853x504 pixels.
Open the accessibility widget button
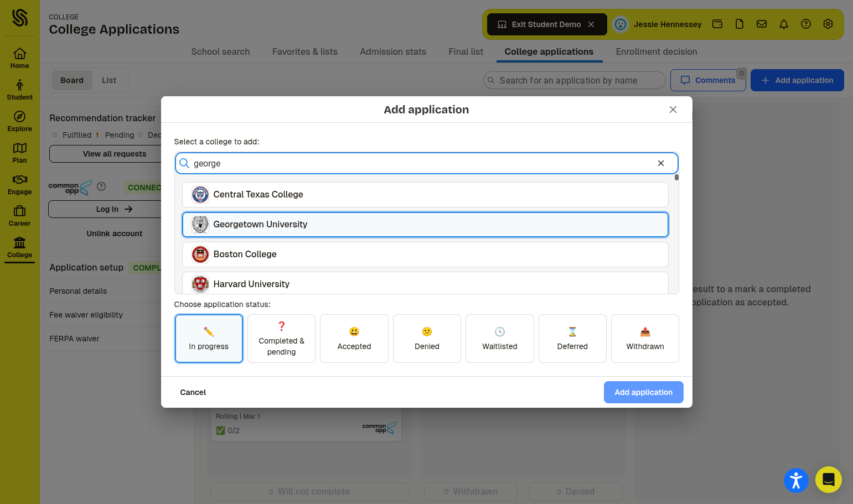point(796,480)
